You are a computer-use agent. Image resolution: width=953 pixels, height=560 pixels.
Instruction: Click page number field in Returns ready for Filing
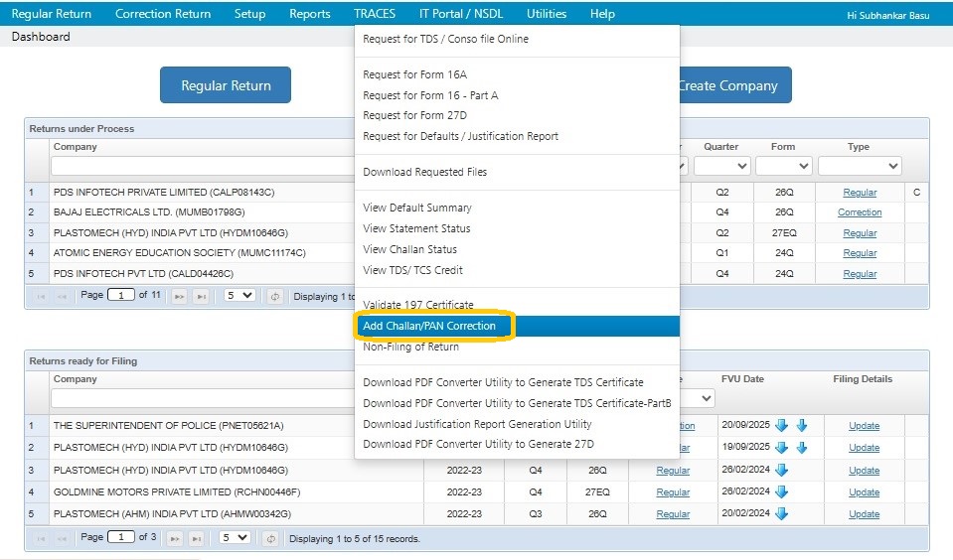pyautogui.click(x=121, y=538)
